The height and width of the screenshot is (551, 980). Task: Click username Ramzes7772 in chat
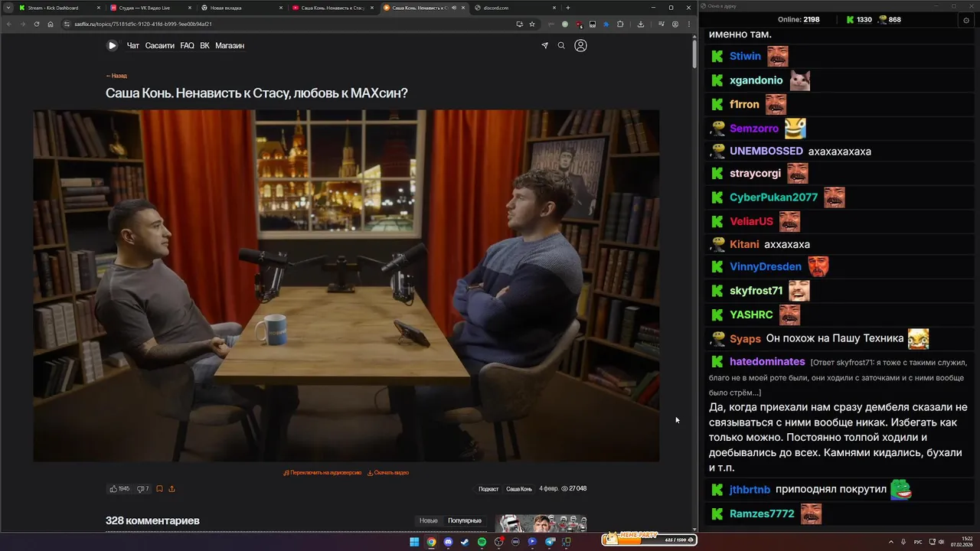pyautogui.click(x=762, y=514)
